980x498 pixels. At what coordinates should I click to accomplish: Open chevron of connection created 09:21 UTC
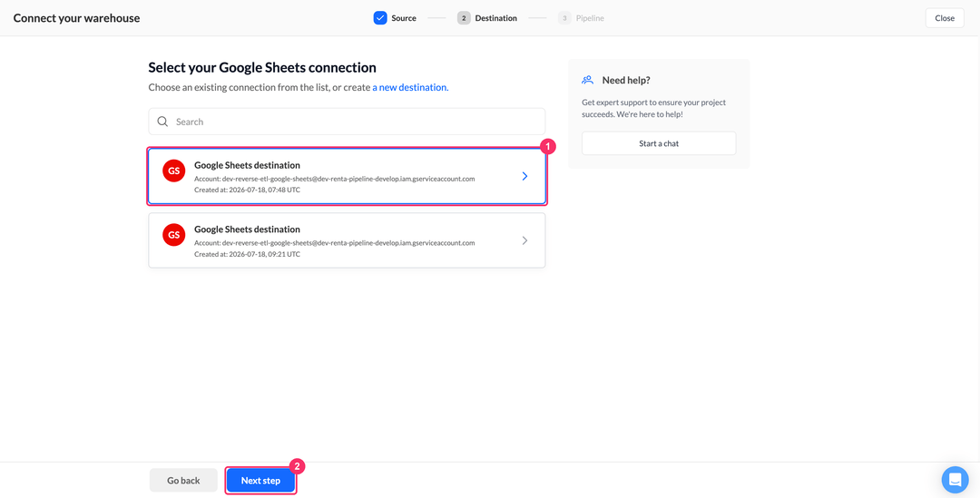524,240
